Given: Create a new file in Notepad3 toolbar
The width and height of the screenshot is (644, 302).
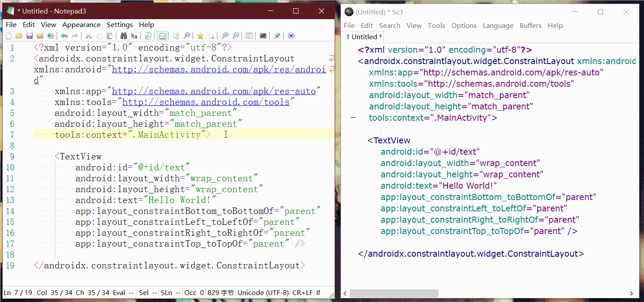Looking at the screenshot, I should (x=9, y=36).
